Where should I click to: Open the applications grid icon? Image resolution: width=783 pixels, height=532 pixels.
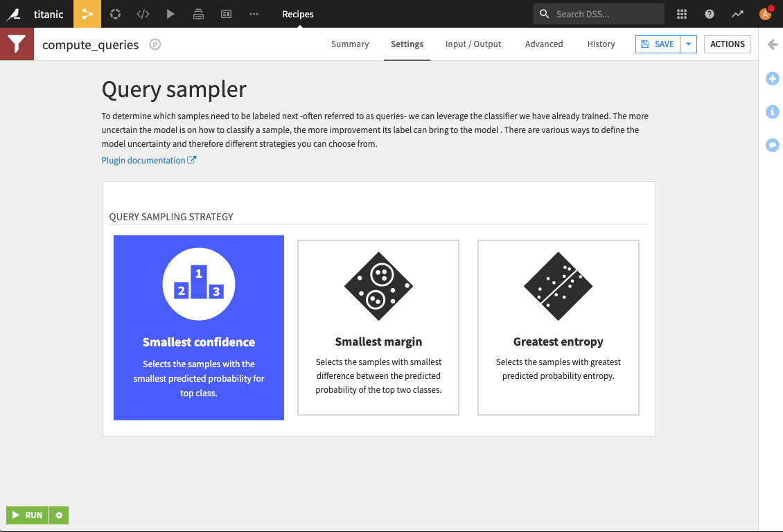(x=682, y=14)
